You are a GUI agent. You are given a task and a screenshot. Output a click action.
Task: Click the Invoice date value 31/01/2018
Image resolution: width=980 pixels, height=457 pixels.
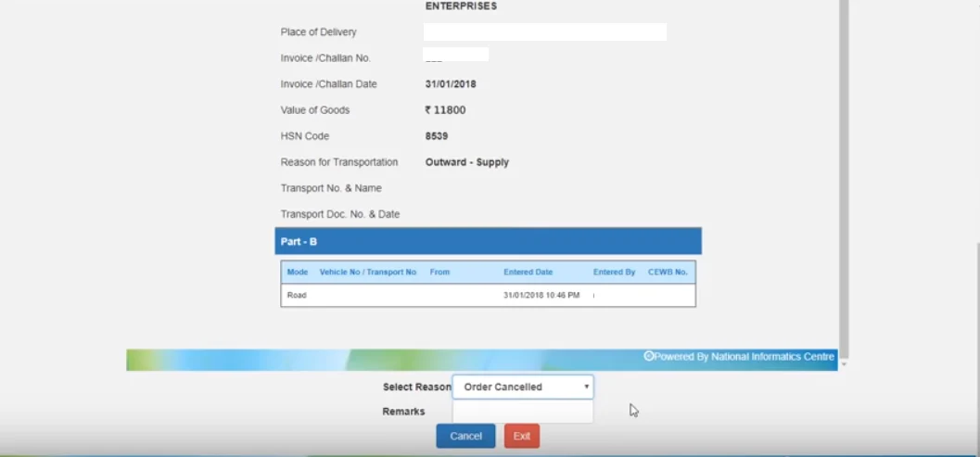[451, 83]
